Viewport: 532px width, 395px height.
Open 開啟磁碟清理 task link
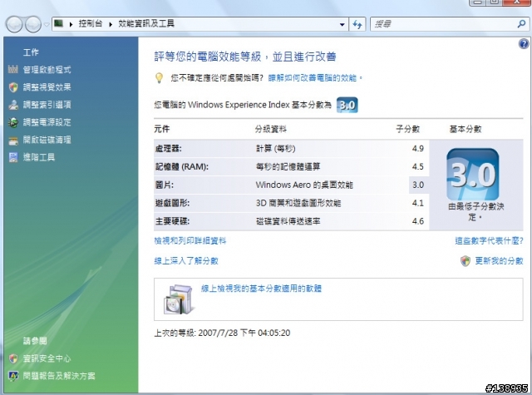pyautogui.click(x=47, y=140)
